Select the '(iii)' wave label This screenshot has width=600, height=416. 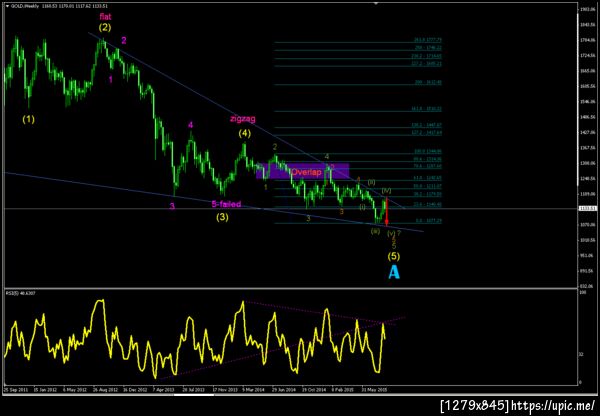point(375,231)
